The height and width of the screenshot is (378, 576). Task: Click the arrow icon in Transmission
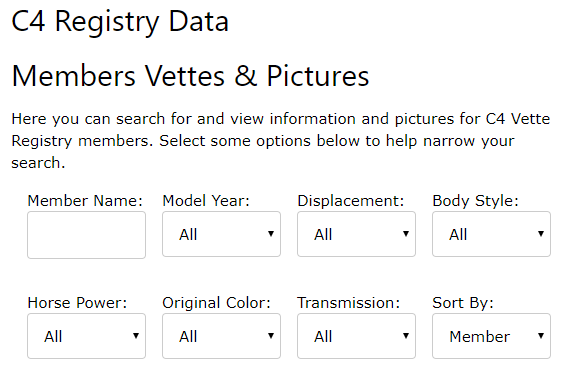pyautogui.click(x=406, y=336)
